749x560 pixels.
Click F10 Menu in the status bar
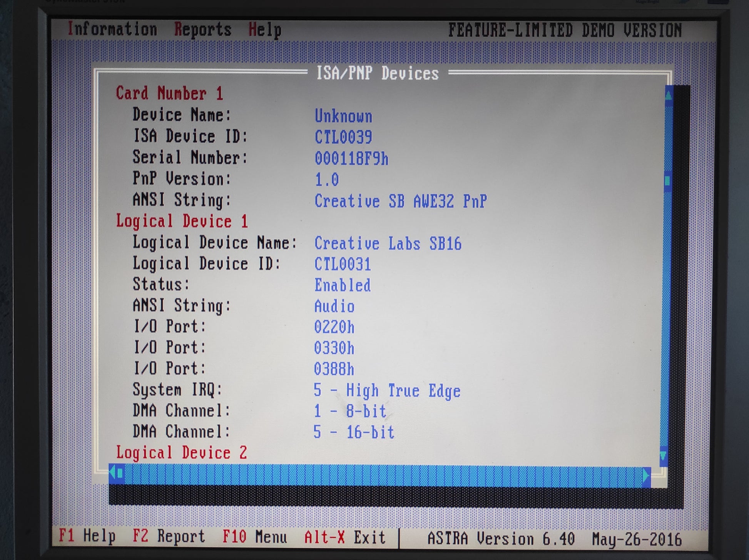[x=255, y=537]
